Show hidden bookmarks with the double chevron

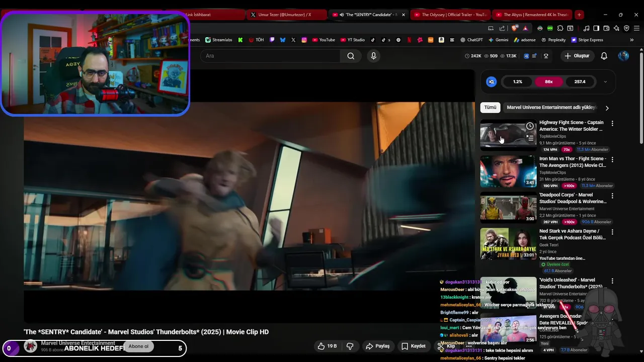pos(632,40)
